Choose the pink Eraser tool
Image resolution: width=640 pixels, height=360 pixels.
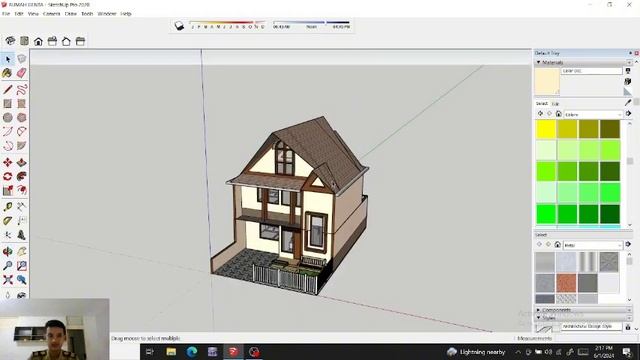coord(22,73)
